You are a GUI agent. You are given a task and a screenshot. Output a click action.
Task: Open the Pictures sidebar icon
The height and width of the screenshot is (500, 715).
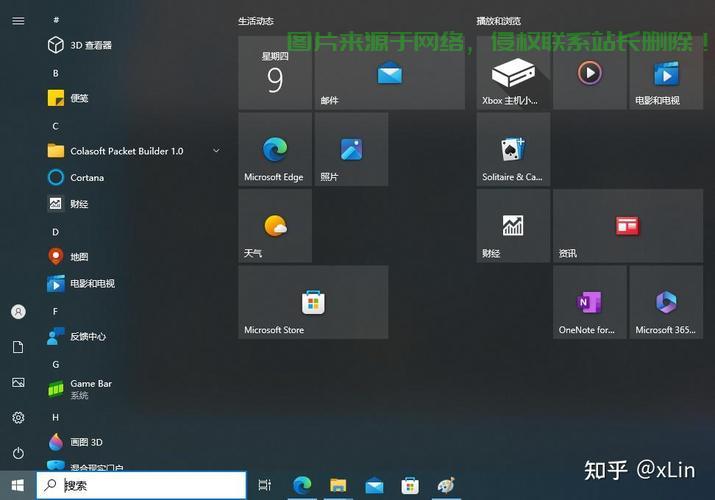18,382
